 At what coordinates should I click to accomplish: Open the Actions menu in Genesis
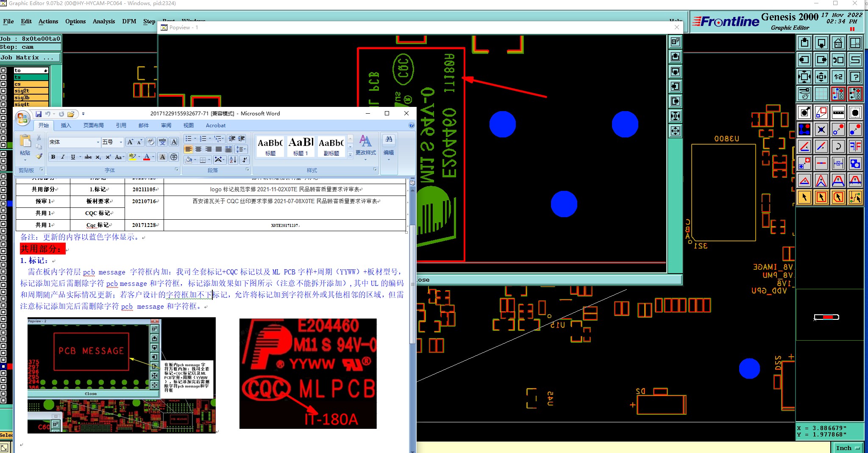tap(48, 21)
